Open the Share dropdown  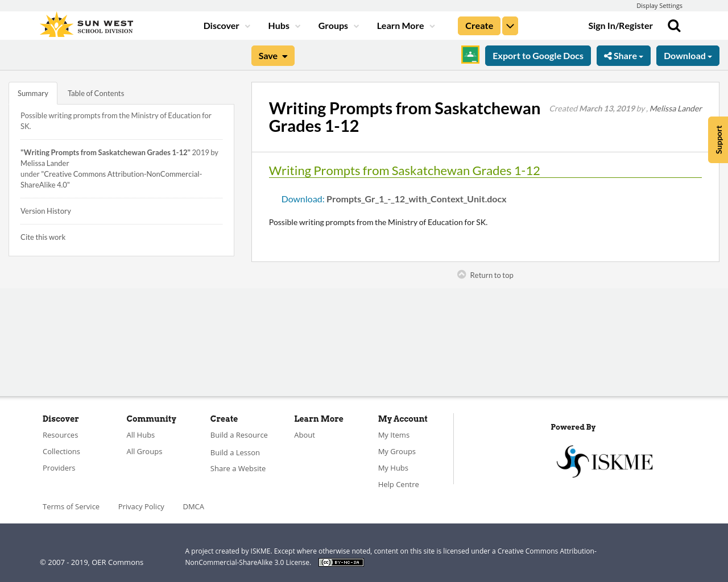tap(623, 55)
